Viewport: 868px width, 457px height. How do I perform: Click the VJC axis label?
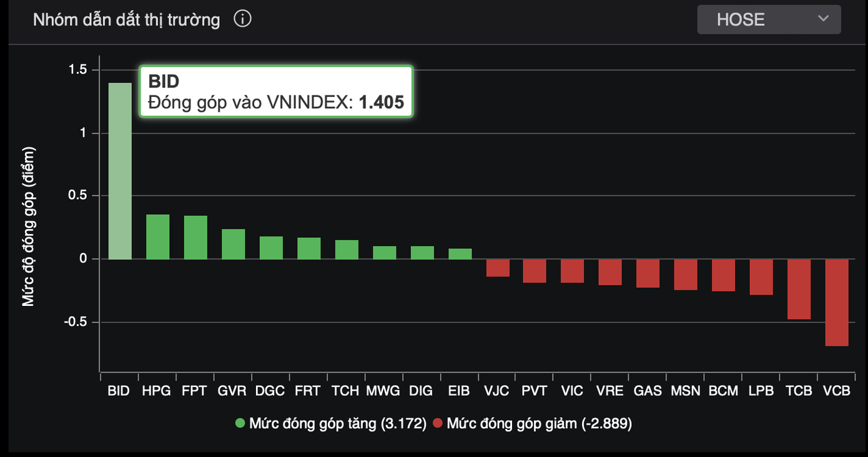(496, 391)
